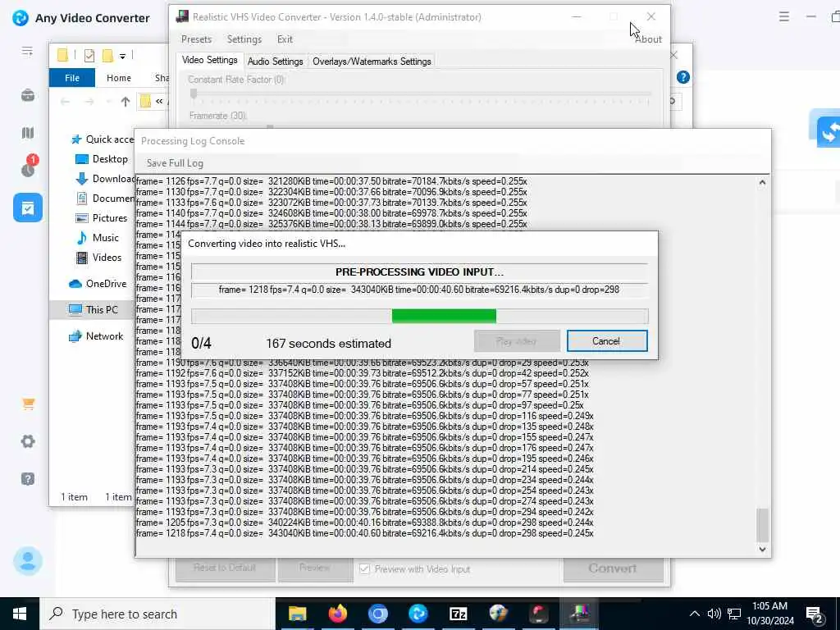Open File Explorer from taskbar
This screenshot has height=630, width=840.
coord(297,614)
